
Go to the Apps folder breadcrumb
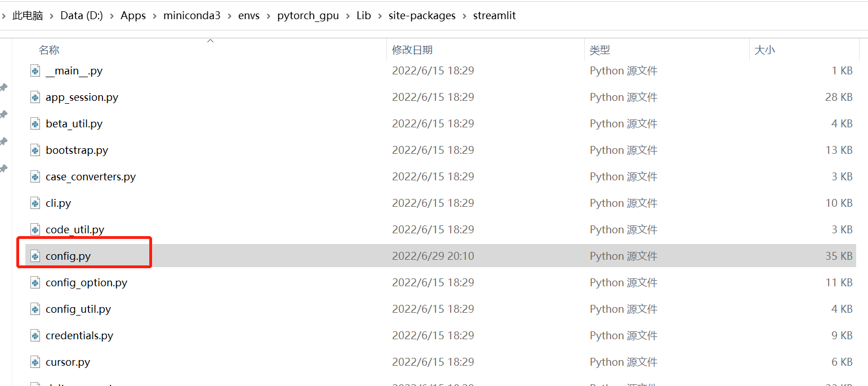pyautogui.click(x=133, y=16)
